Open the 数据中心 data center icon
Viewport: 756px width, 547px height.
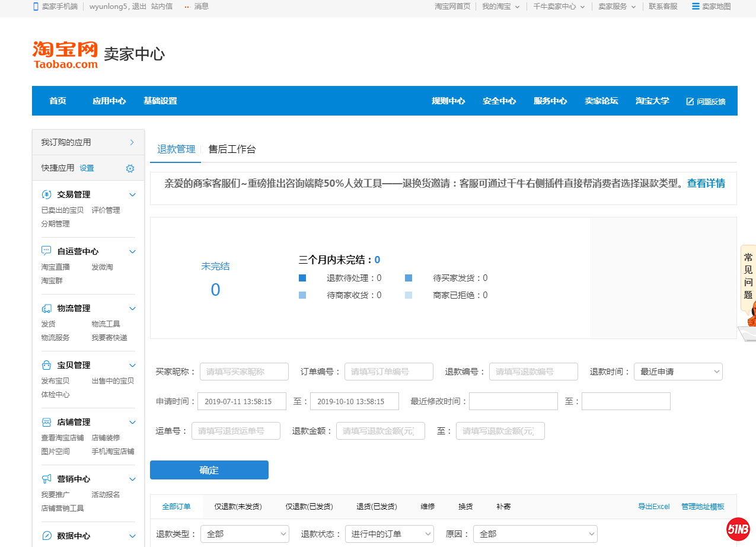46,535
